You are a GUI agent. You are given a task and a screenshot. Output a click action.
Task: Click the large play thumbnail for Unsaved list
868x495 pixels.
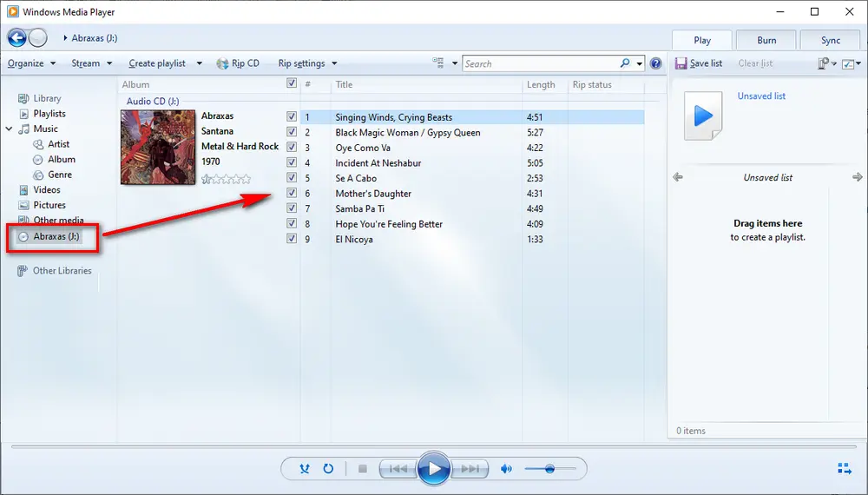(703, 115)
